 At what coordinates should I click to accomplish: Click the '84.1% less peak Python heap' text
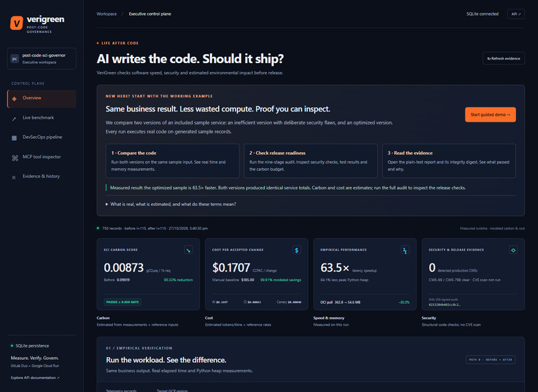344,280
